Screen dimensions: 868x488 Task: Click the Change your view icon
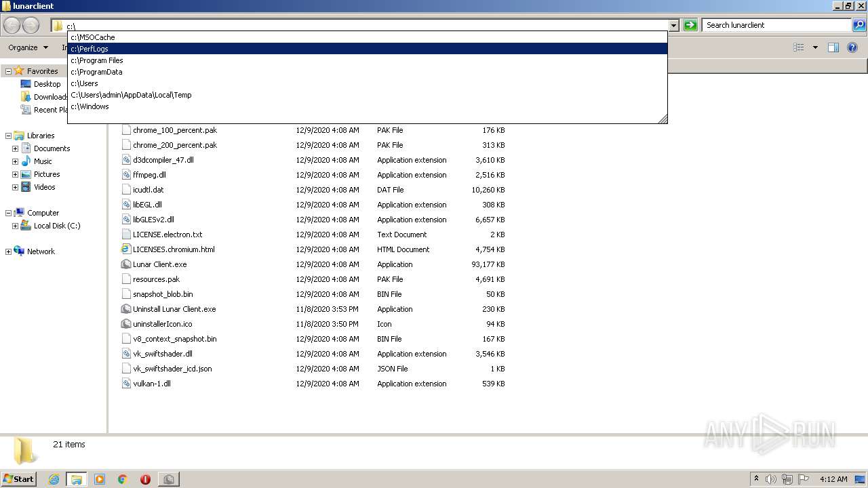coord(799,47)
